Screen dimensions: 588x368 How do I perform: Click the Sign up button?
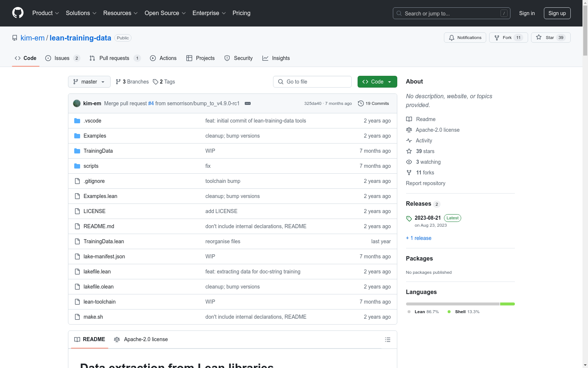557,13
